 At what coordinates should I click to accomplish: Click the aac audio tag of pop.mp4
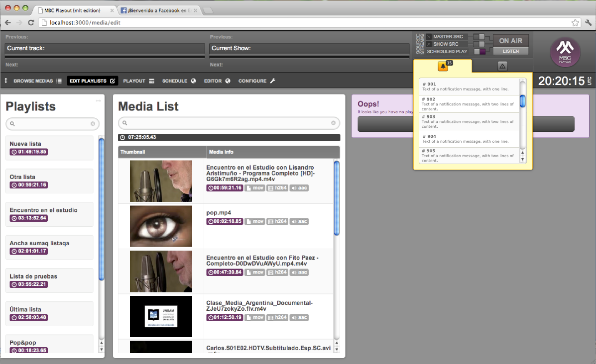[299, 221]
